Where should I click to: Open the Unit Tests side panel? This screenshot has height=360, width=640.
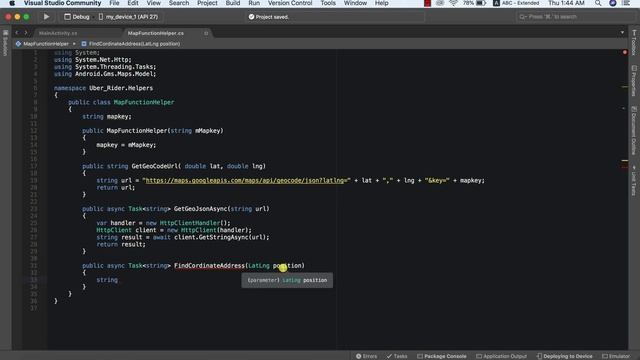[x=634, y=180]
